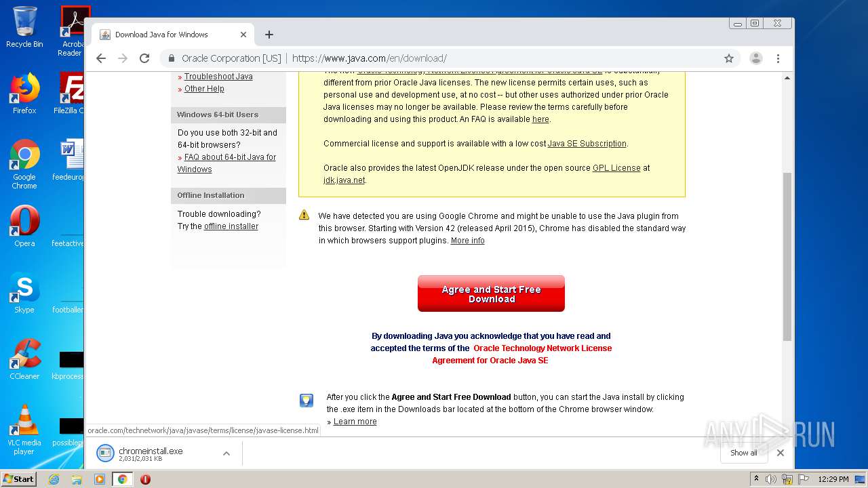
Task: Click the network tray icon
Action: pos(787,479)
